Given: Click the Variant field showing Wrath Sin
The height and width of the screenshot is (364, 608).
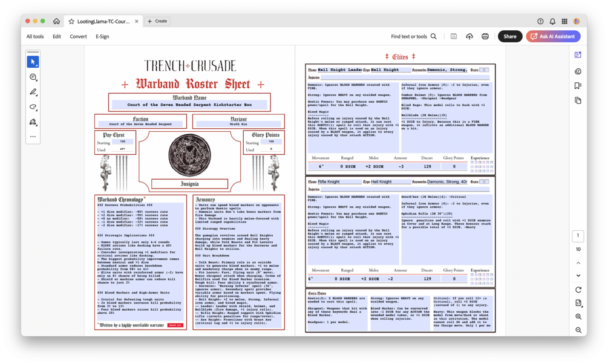Looking at the screenshot, I should 238,124.
